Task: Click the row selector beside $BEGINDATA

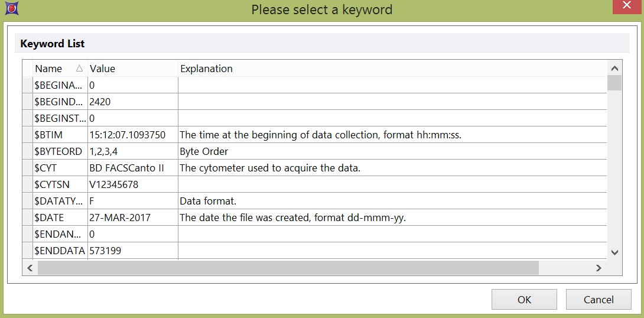Action: (x=27, y=102)
